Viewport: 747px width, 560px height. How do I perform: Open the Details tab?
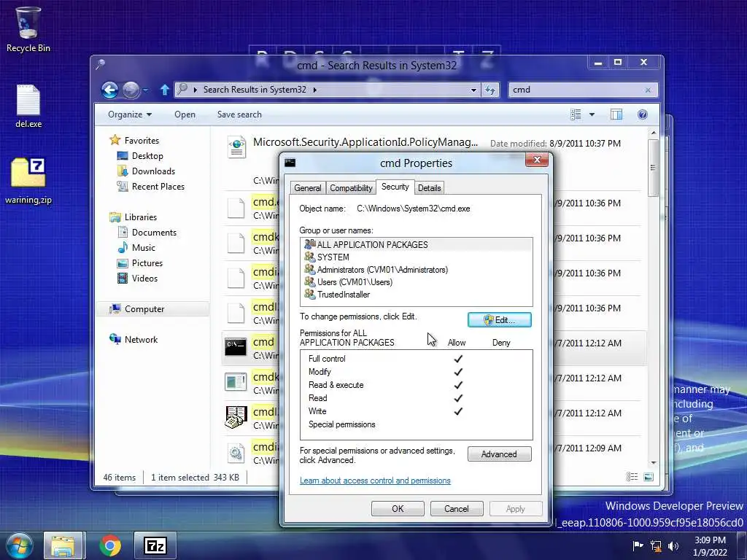[x=429, y=188]
